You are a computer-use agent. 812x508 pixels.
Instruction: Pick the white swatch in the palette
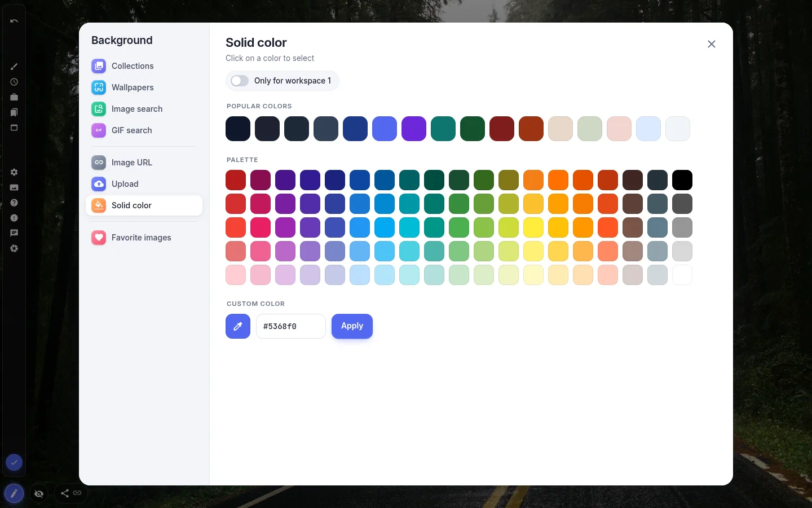(682, 275)
